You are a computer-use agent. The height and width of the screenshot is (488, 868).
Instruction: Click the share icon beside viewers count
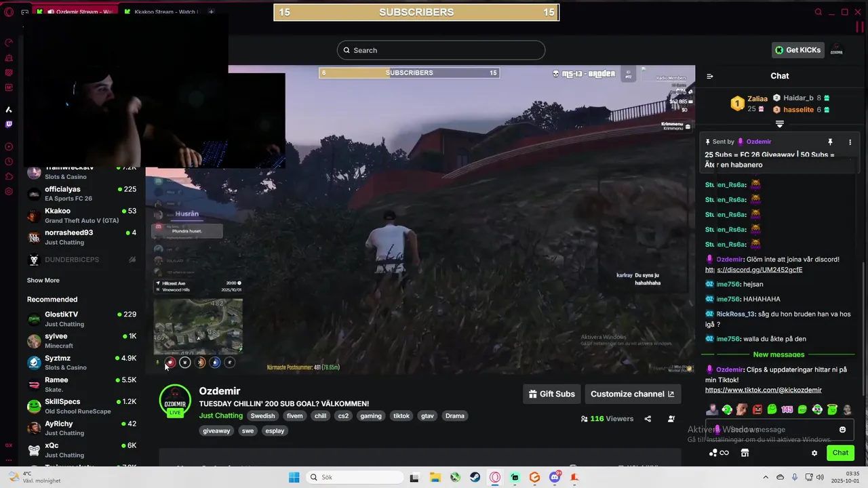click(x=648, y=419)
